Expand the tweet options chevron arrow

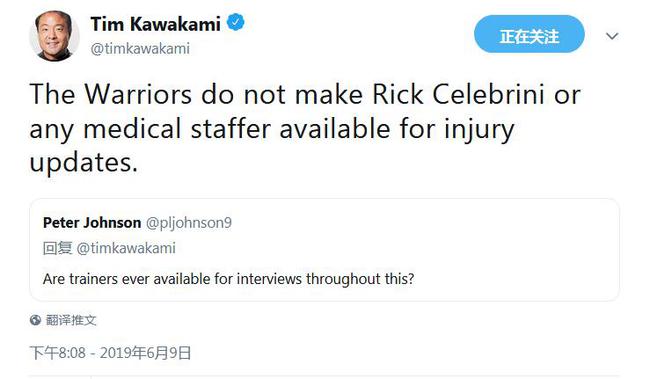(x=612, y=36)
